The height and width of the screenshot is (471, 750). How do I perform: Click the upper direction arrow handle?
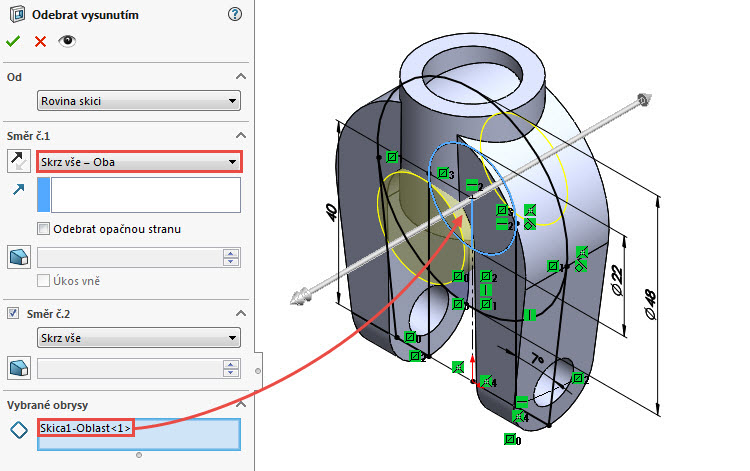(x=643, y=100)
